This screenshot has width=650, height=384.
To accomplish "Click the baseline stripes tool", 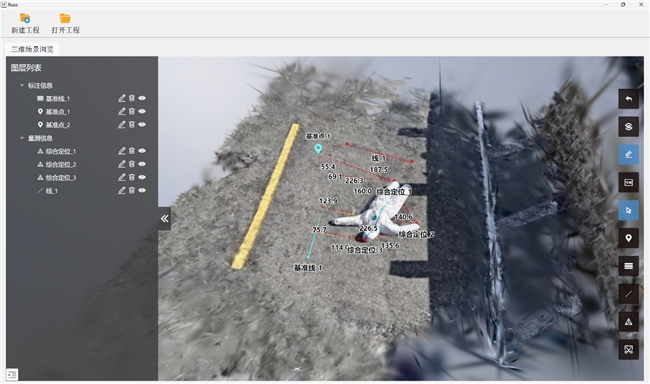I will click(x=628, y=266).
